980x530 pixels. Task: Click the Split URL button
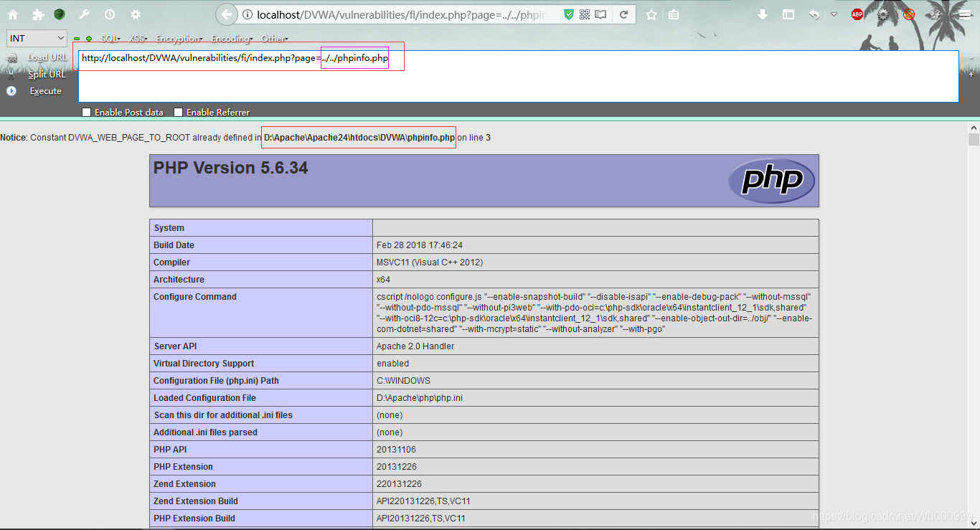click(x=47, y=74)
